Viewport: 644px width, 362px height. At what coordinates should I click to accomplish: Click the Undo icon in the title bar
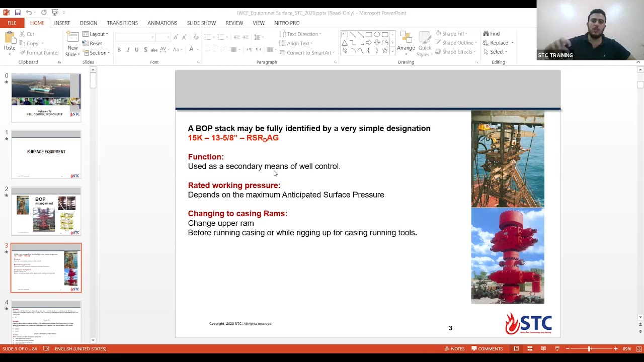(29, 13)
